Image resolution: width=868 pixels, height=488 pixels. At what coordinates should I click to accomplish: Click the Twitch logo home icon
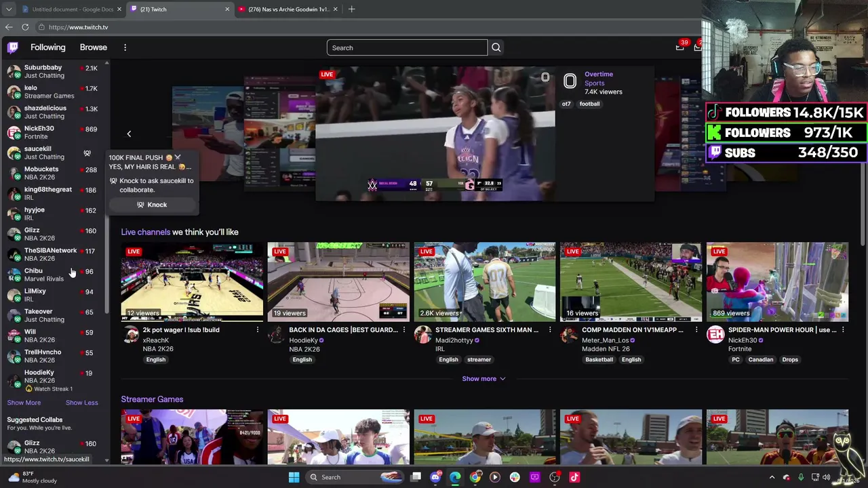[x=13, y=47]
